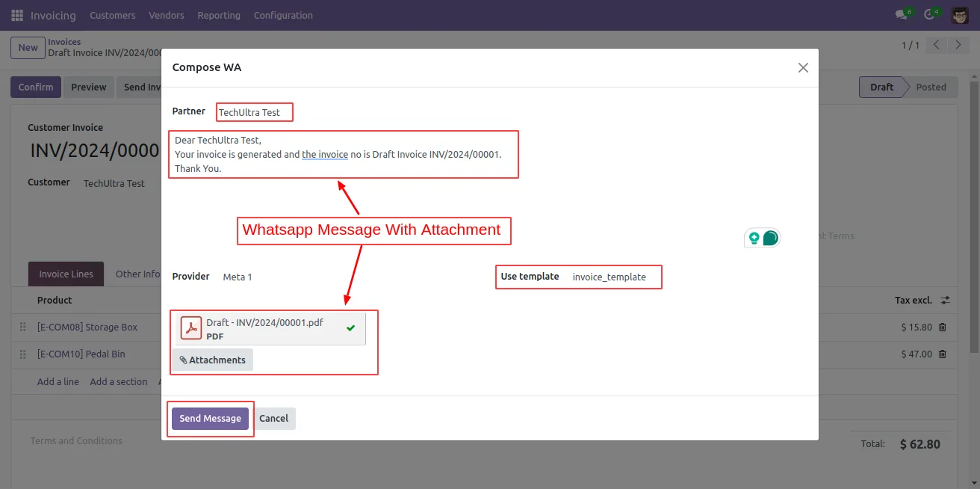The image size is (980, 489).
Task: Click the total $ 62.80 value
Action: (x=920, y=443)
